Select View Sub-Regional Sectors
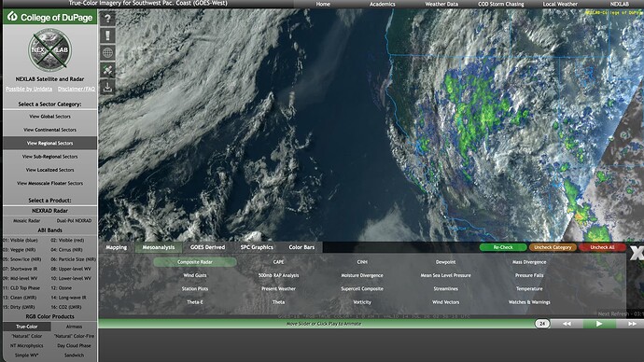Viewport: 644px width, 362px height. pyautogui.click(x=50, y=157)
